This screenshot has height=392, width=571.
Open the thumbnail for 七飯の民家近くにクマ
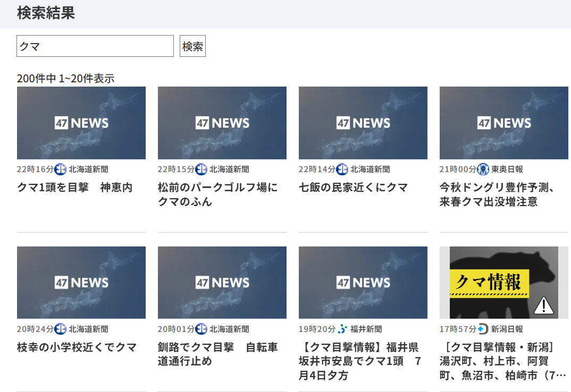pyautogui.click(x=363, y=123)
